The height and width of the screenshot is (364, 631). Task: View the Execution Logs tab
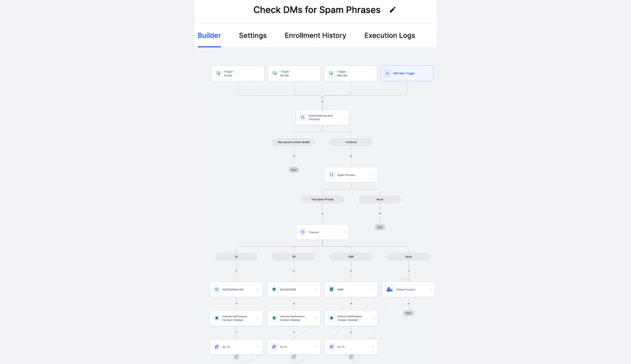tap(389, 36)
